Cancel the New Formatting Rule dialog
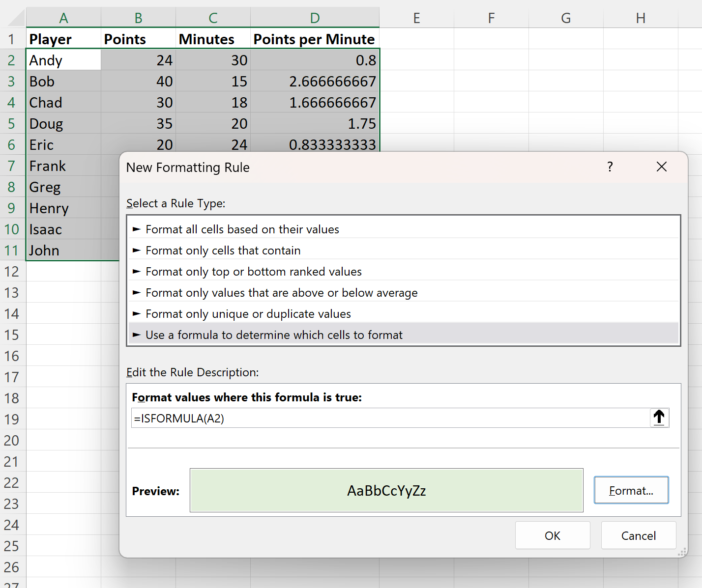Image resolution: width=702 pixels, height=588 pixels. (x=638, y=535)
